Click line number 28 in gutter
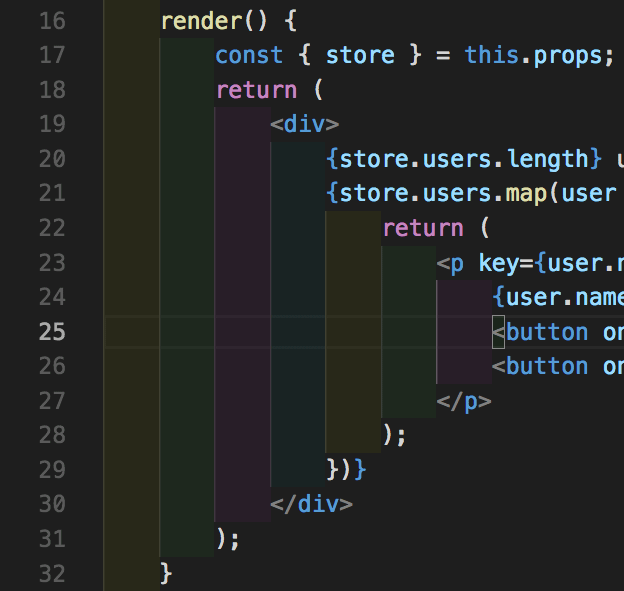This screenshot has width=624, height=591. pos(52,435)
